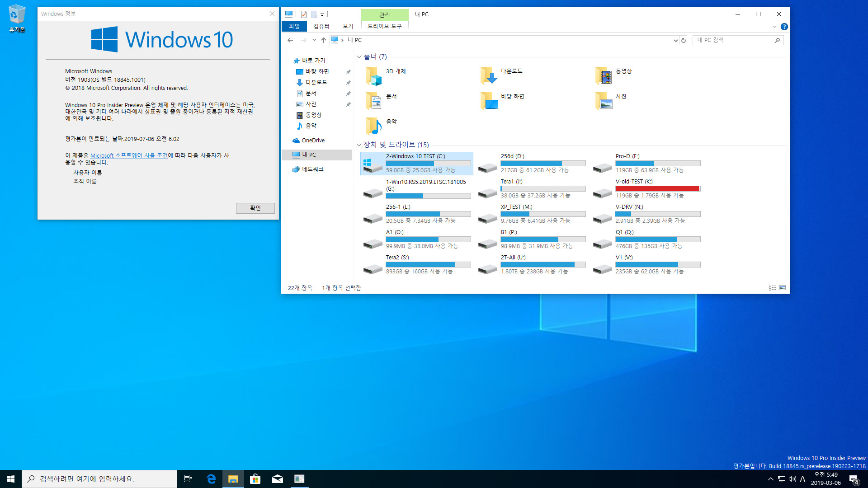
Task: Click the Up one level arrow
Action: tap(324, 40)
